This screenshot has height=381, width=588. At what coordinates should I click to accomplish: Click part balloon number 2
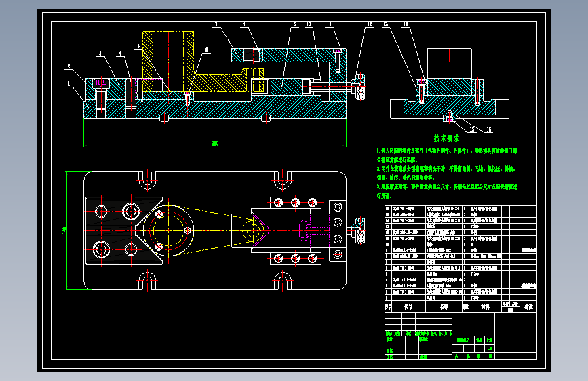68,66
